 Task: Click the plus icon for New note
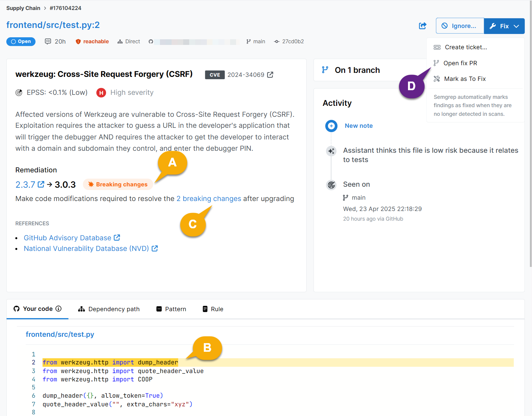pos(331,126)
